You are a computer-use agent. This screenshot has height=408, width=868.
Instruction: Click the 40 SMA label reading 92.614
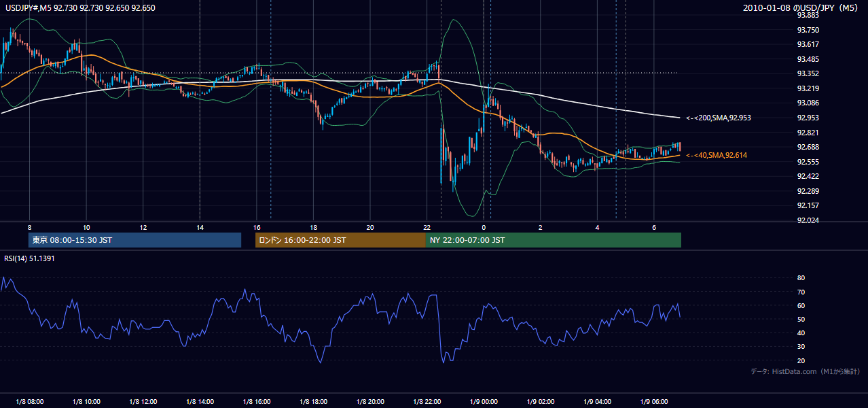[x=716, y=155]
